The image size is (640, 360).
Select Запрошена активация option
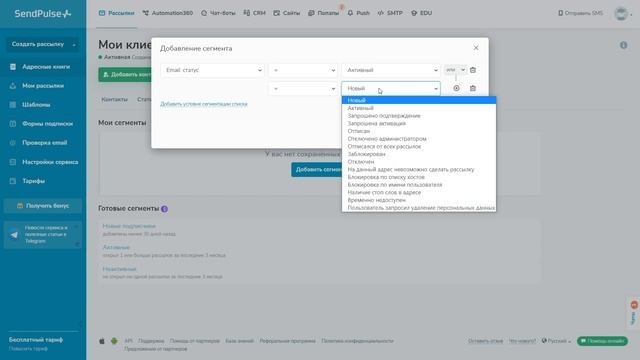click(419, 123)
